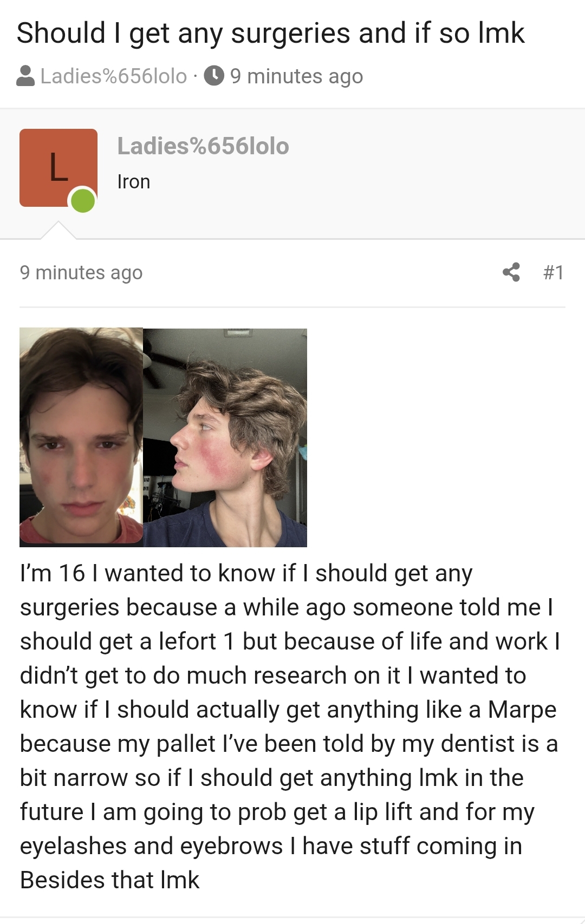Screen dimensions: 585x924
Task: Click the post's final line "Besides that lmk"
Action: click(110, 880)
